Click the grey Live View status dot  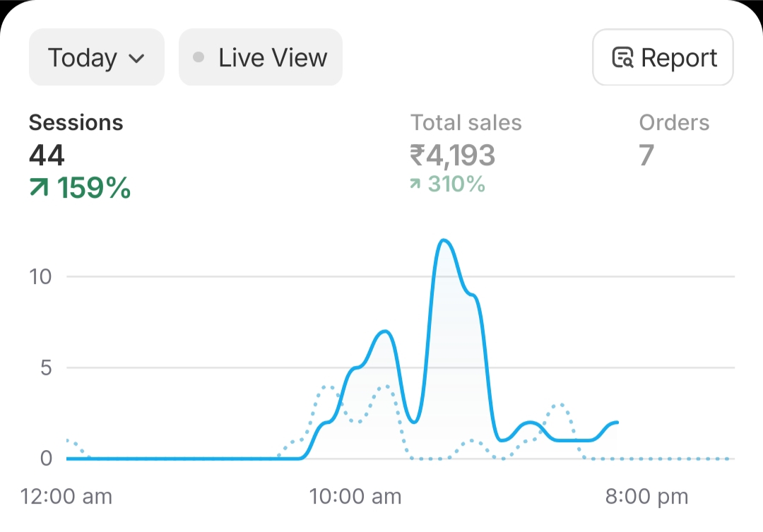click(199, 57)
